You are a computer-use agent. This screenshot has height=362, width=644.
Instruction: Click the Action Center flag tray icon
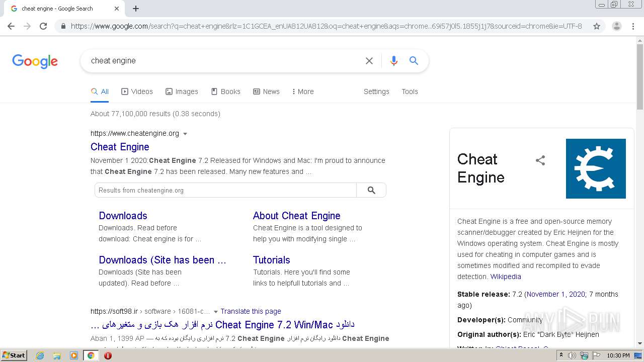tap(596, 355)
